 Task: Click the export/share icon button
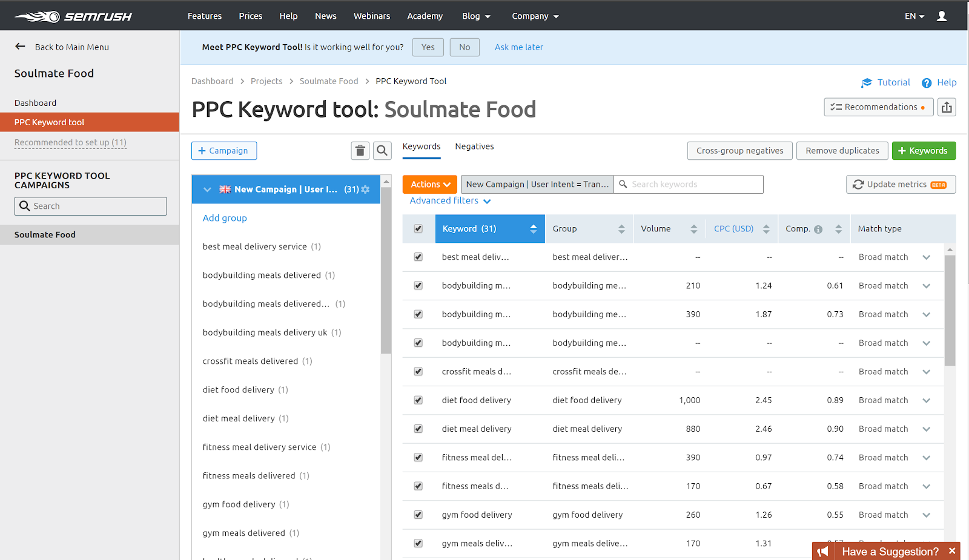pos(947,107)
